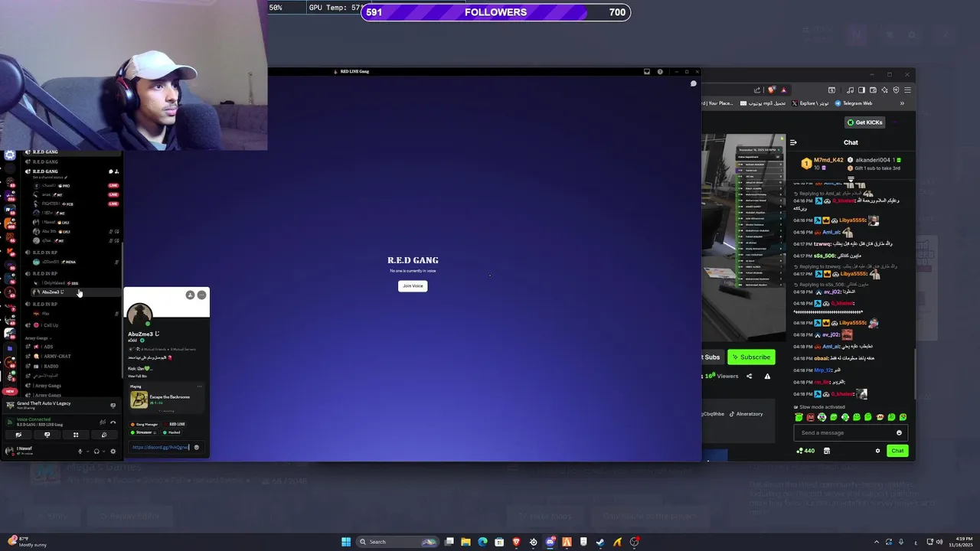Turn on camera in voice panel
Screen dimensions: 980x551
click(x=18, y=435)
